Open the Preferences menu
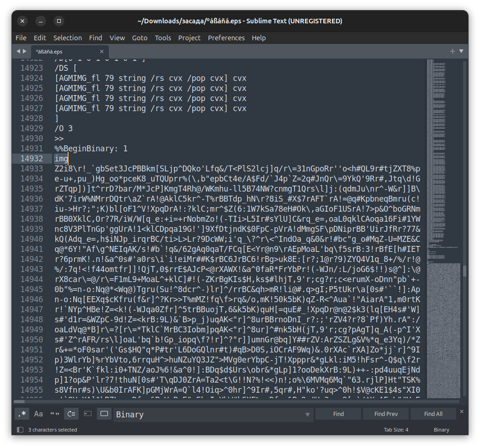Screen dimensions: 480x448 click(226, 38)
